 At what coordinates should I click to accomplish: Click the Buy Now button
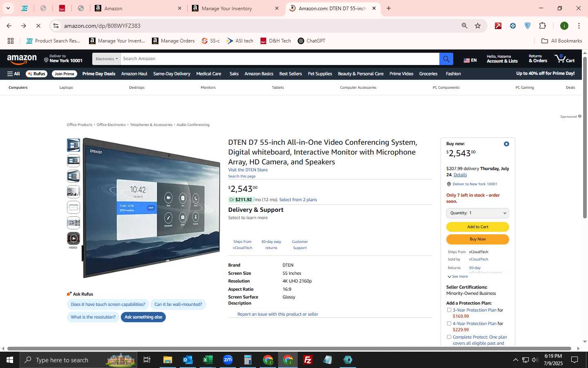(477, 239)
